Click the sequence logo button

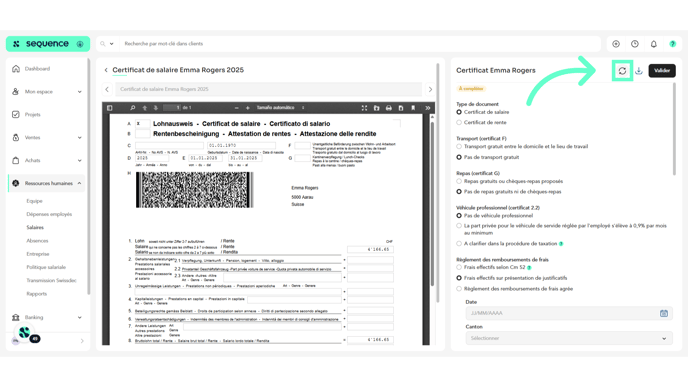48,44
